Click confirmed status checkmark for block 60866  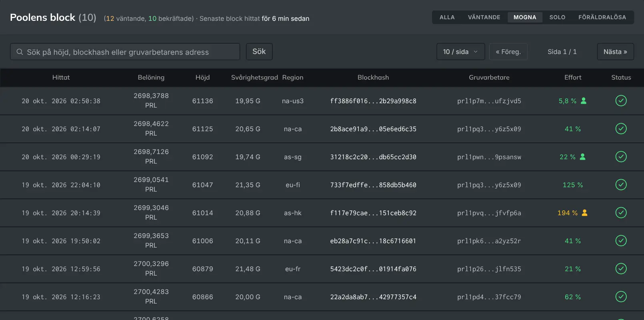[621, 297]
